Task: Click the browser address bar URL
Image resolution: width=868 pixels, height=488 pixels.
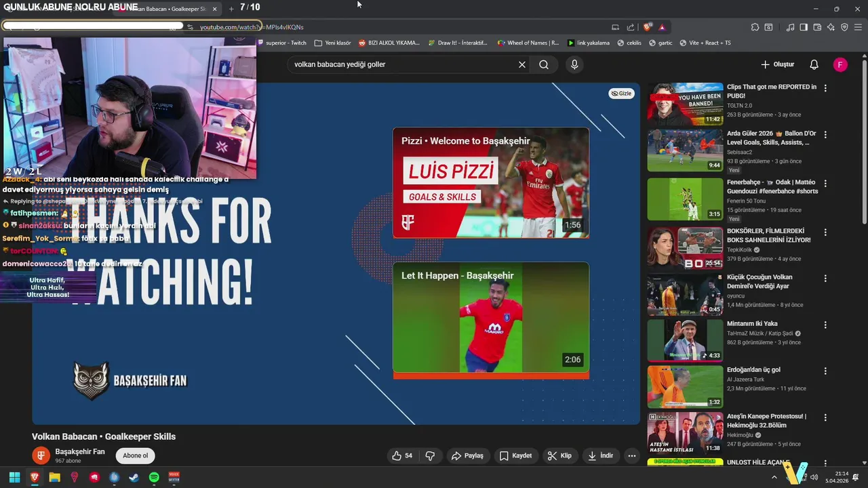Action: (x=252, y=27)
